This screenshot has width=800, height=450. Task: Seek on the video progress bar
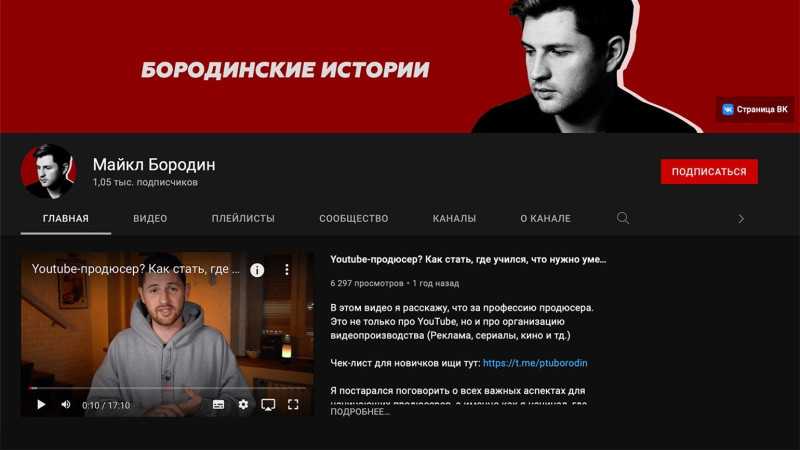(x=167, y=388)
